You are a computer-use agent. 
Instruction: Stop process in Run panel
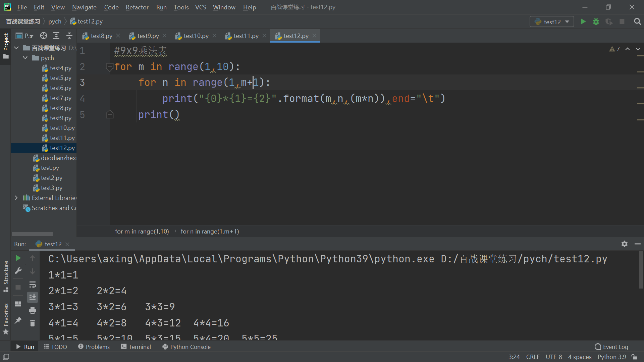(18, 288)
